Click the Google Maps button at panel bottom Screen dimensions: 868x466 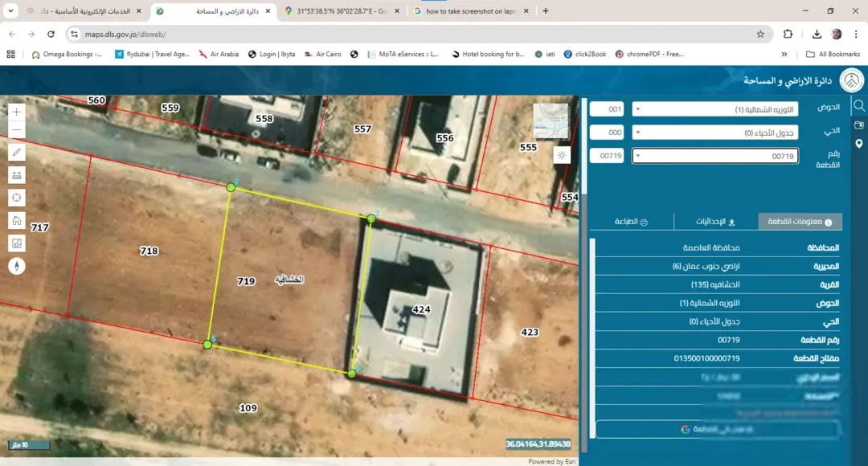[x=717, y=429]
